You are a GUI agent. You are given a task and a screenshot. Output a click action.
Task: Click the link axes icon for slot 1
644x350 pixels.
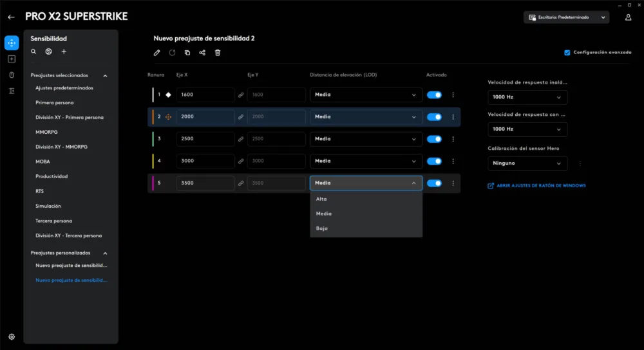coord(241,95)
